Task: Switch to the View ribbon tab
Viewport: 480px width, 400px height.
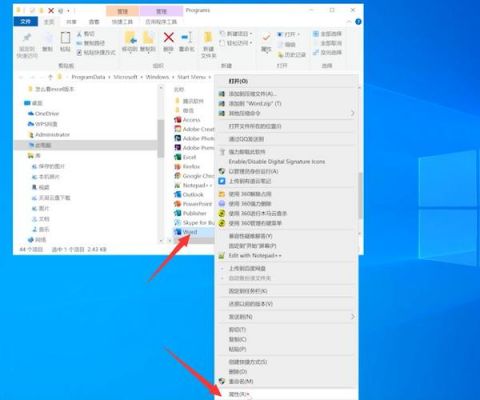Action: 94,22
